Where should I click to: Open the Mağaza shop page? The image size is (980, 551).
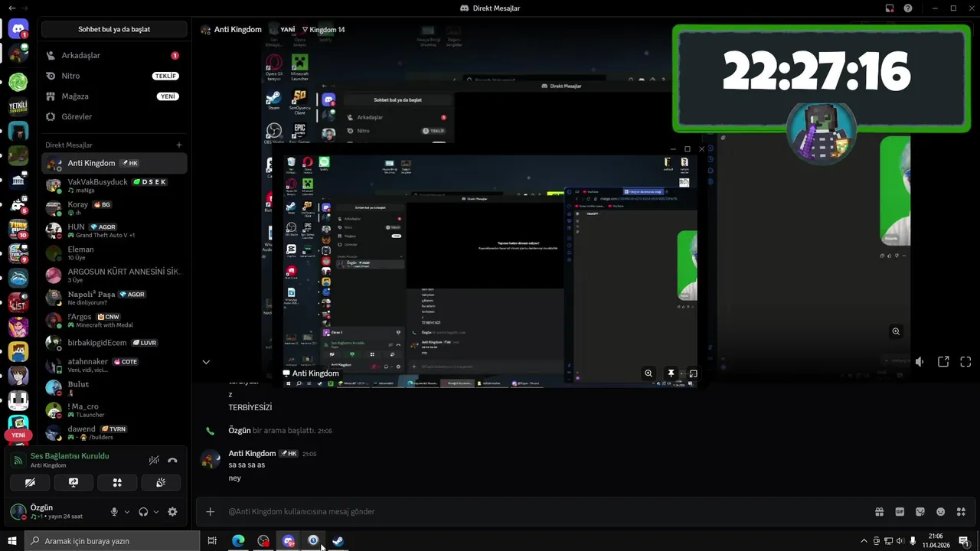pos(114,96)
